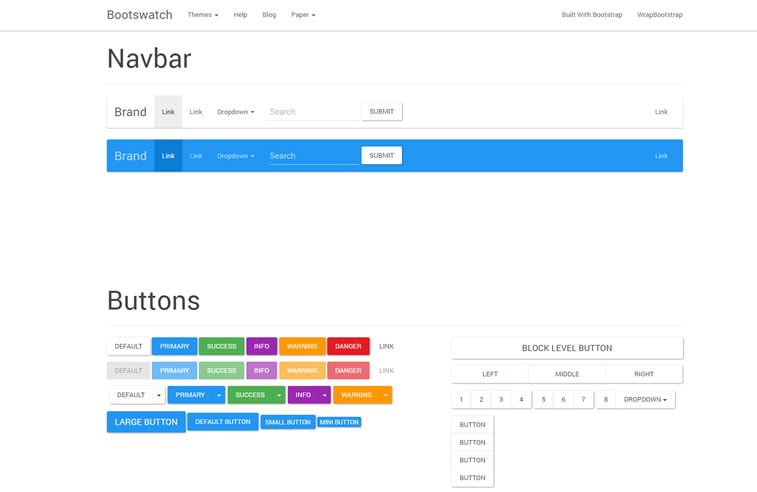
Task: Open the Dropdown button after number 8
Action: click(x=645, y=400)
